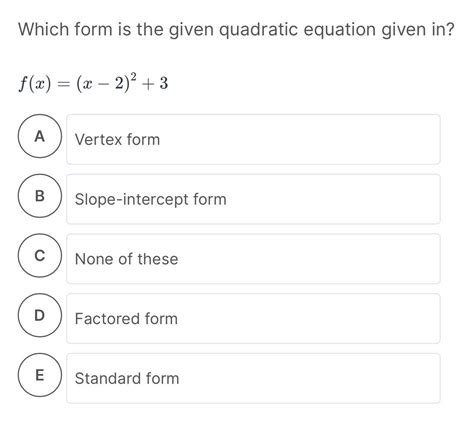
Task: Choose the None of these answer text
Action: pos(127,259)
